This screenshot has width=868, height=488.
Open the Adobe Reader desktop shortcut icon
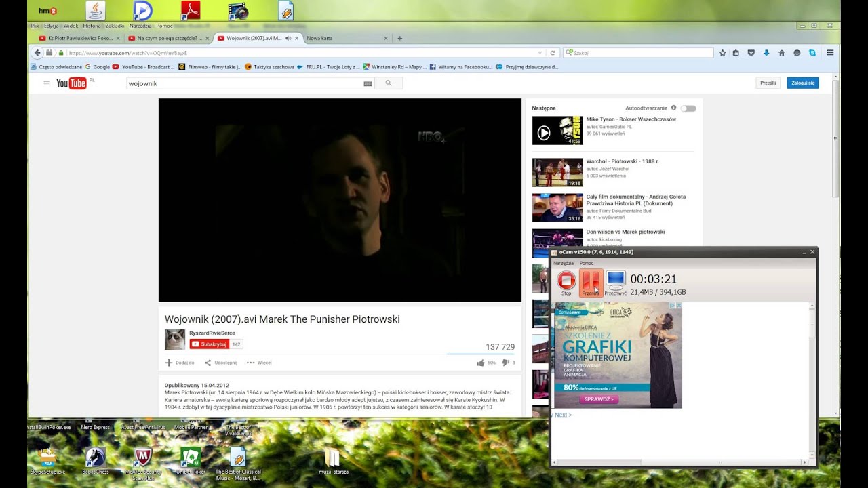tap(191, 10)
